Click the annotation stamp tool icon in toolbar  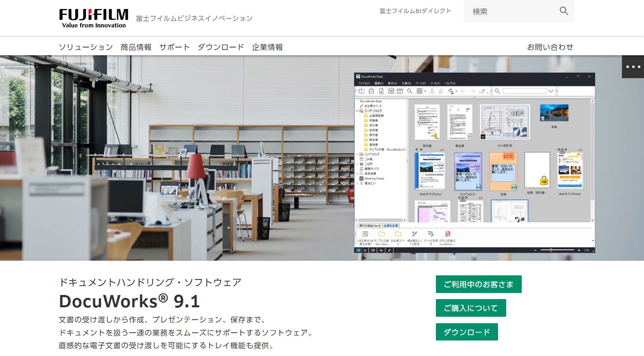(x=451, y=91)
